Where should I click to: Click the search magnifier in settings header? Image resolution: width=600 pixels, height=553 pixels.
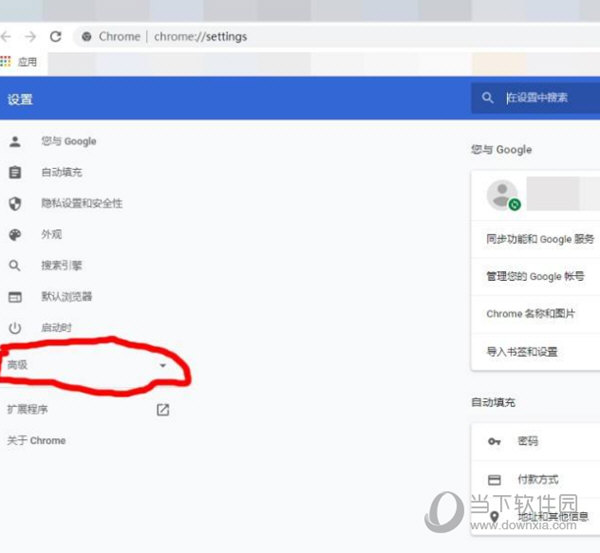pyautogui.click(x=487, y=98)
